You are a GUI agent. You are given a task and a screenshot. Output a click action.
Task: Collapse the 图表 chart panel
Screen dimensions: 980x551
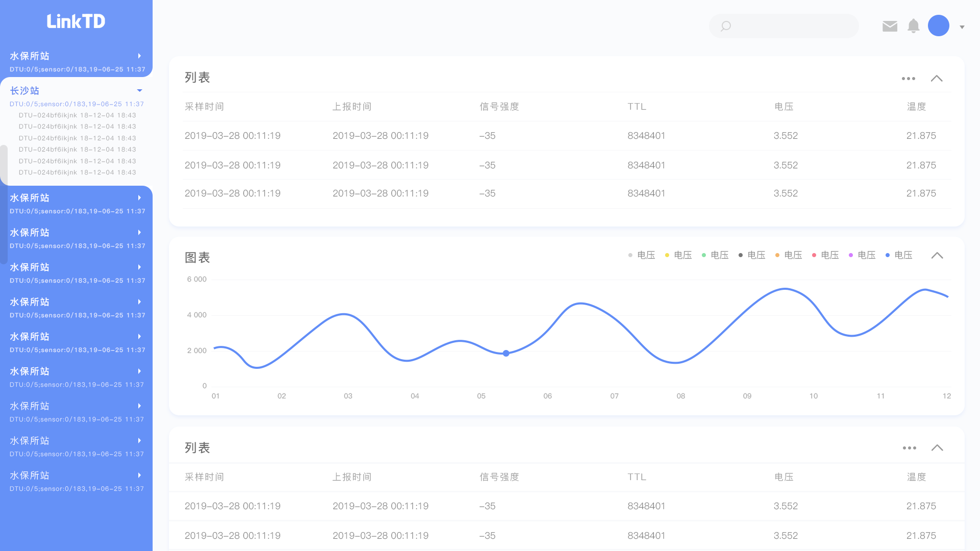937,256
